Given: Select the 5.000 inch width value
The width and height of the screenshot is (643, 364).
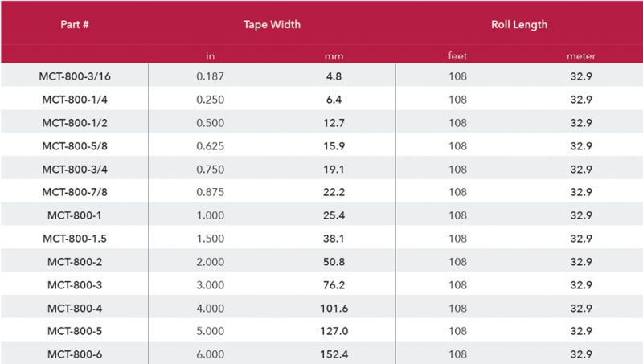Looking at the screenshot, I should pos(211,331).
